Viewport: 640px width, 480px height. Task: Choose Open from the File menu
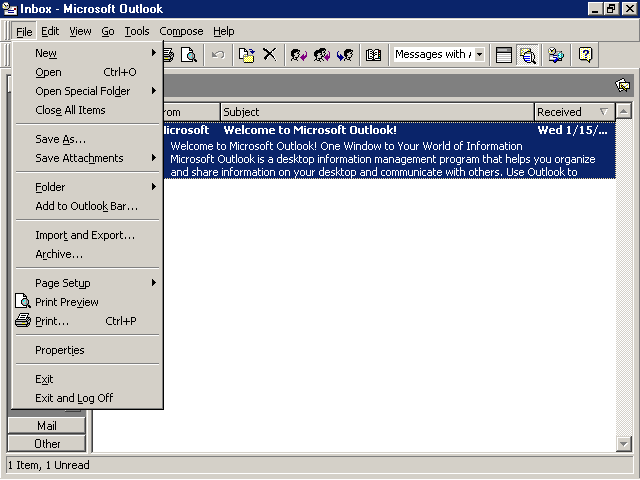coord(87,72)
